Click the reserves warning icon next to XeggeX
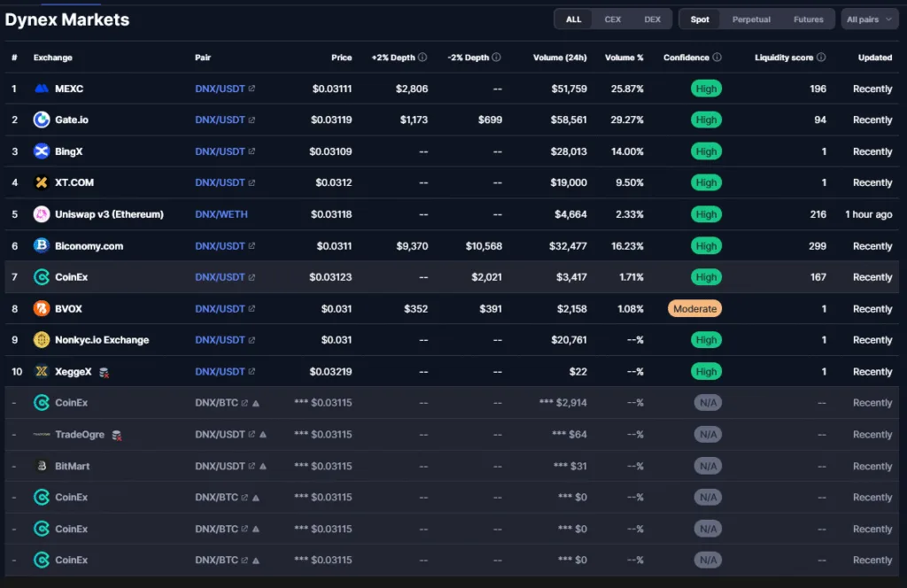 pyautogui.click(x=105, y=372)
